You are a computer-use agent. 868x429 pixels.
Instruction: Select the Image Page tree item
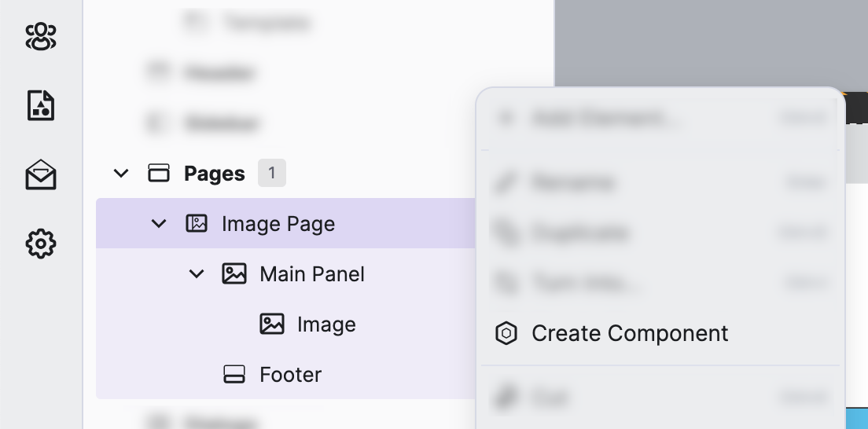(x=278, y=224)
